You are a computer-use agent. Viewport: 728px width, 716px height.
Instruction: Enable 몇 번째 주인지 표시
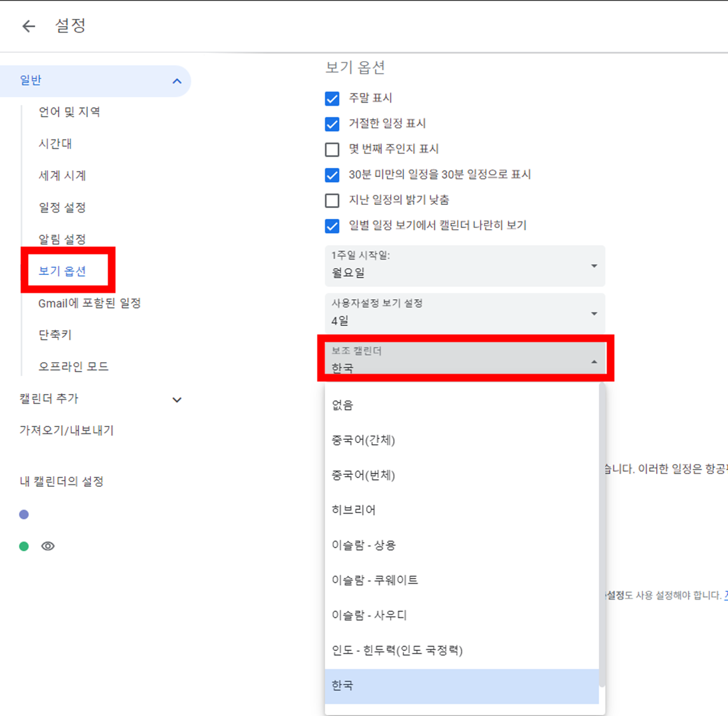(332, 149)
